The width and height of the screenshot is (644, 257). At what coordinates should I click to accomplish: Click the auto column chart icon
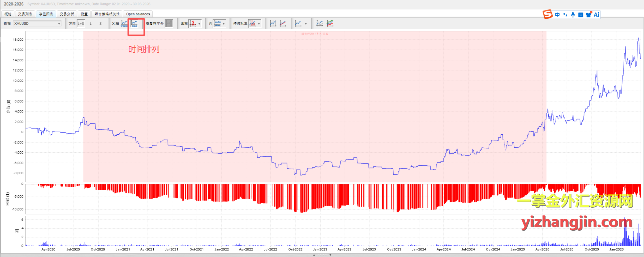point(217,23)
